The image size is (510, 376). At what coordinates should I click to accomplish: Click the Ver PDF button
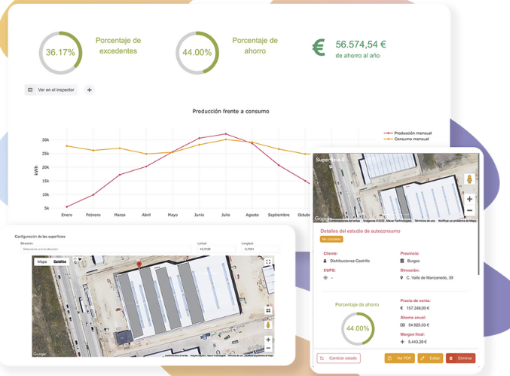(400, 358)
